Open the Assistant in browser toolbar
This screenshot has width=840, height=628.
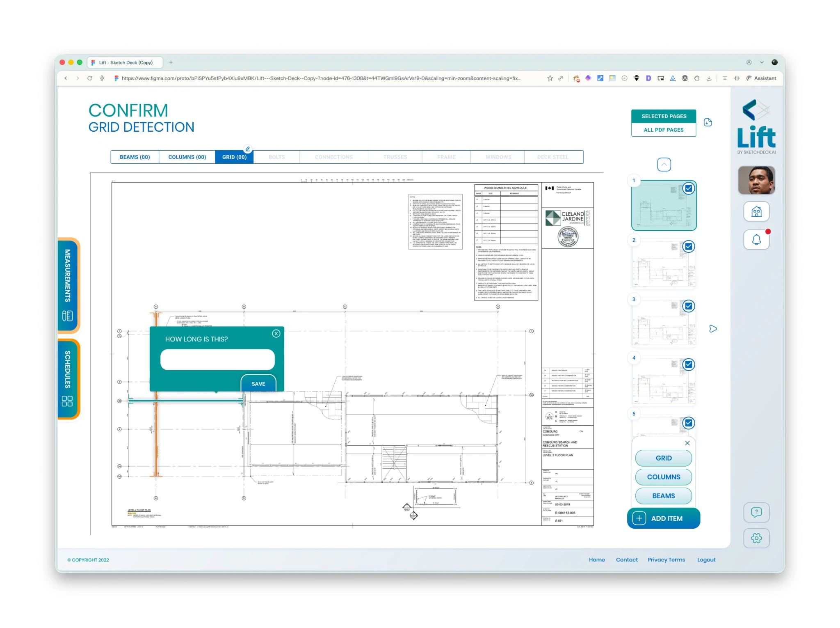pos(761,78)
